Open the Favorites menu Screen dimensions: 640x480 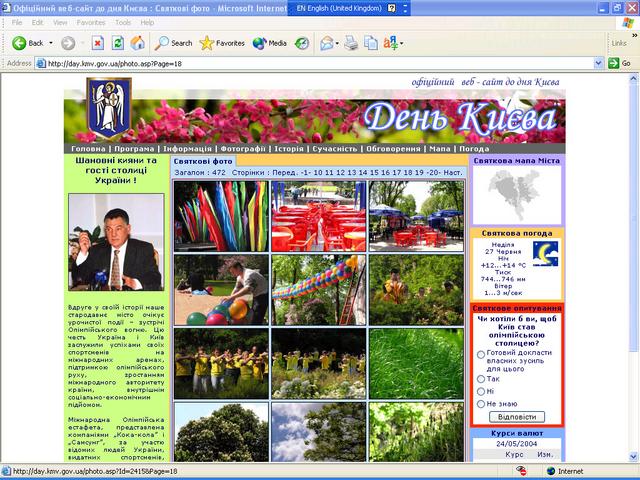[x=91, y=22]
